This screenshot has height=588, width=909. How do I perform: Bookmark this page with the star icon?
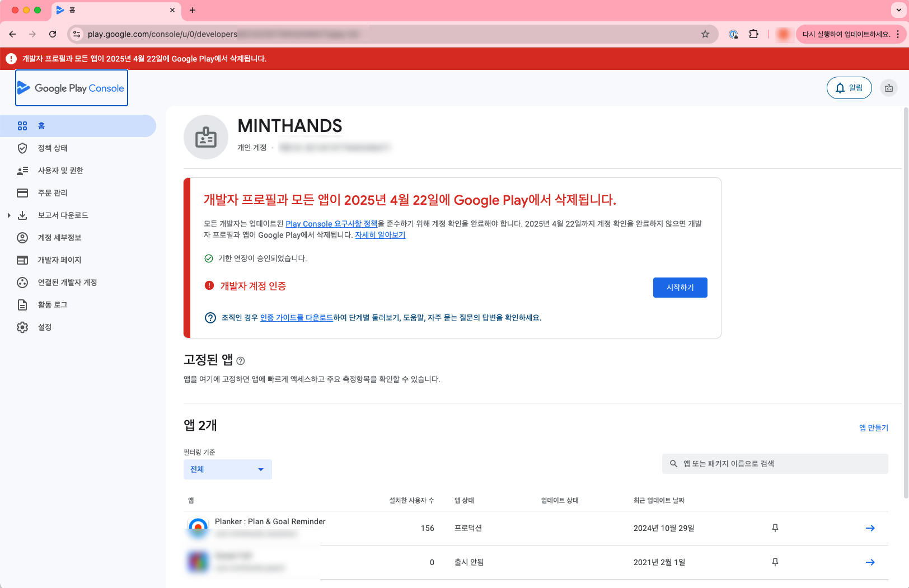pyautogui.click(x=705, y=34)
